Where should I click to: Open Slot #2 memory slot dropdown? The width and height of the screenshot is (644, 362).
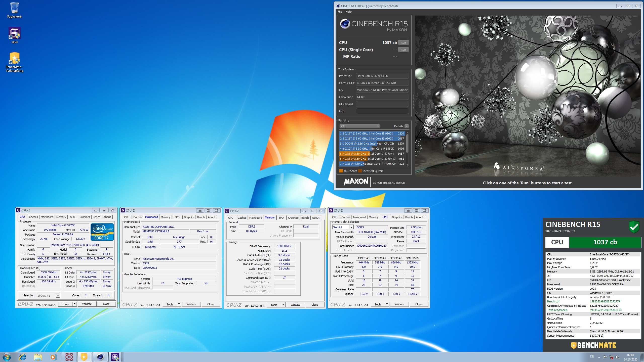[343, 227]
